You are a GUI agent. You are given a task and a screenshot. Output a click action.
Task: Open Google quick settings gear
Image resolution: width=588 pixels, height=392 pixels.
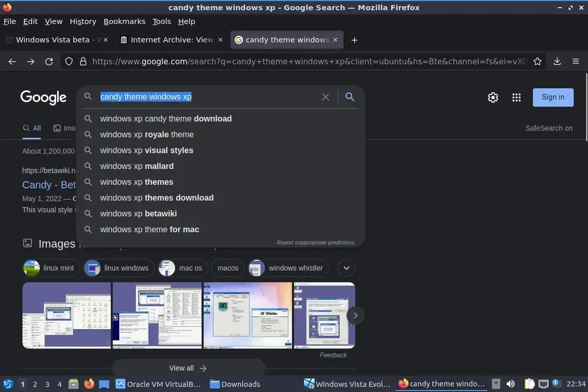pos(493,97)
